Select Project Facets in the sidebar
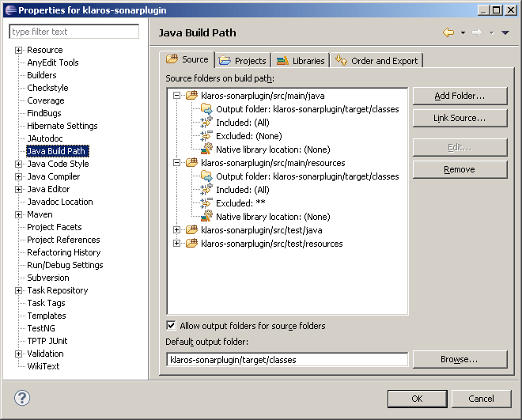 [55, 227]
